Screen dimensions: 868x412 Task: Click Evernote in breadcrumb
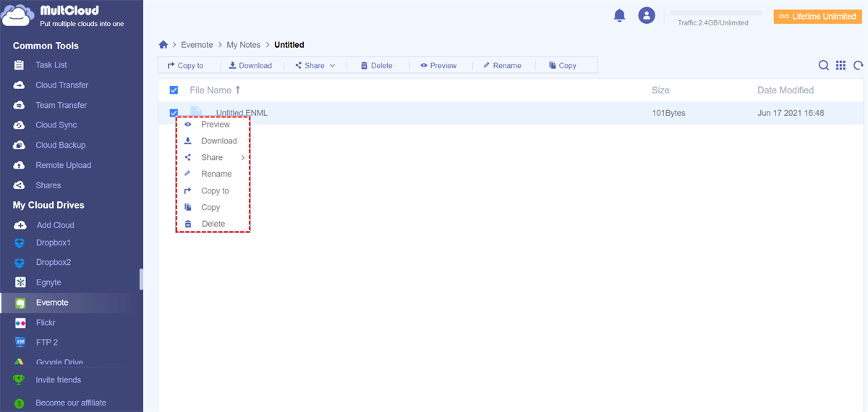click(197, 45)
